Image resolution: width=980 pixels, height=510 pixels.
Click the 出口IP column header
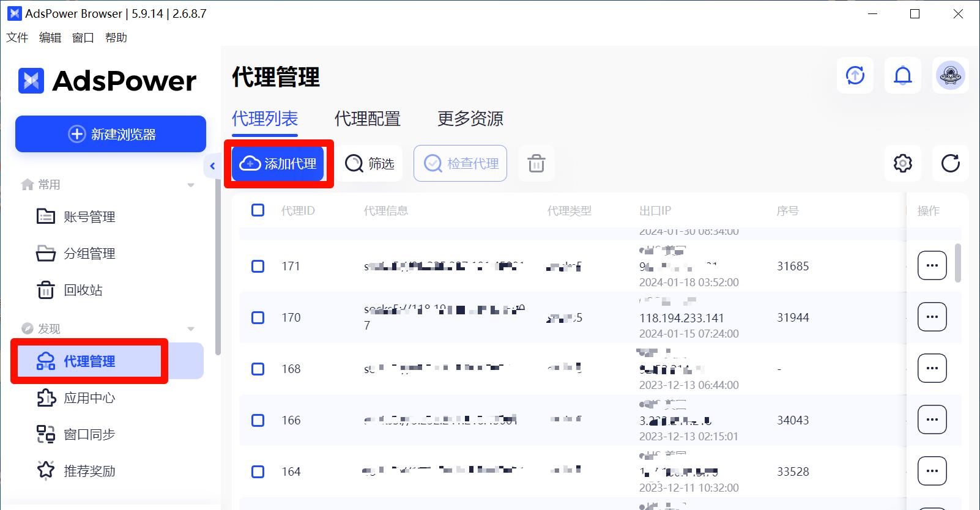(x=655, y=211)
